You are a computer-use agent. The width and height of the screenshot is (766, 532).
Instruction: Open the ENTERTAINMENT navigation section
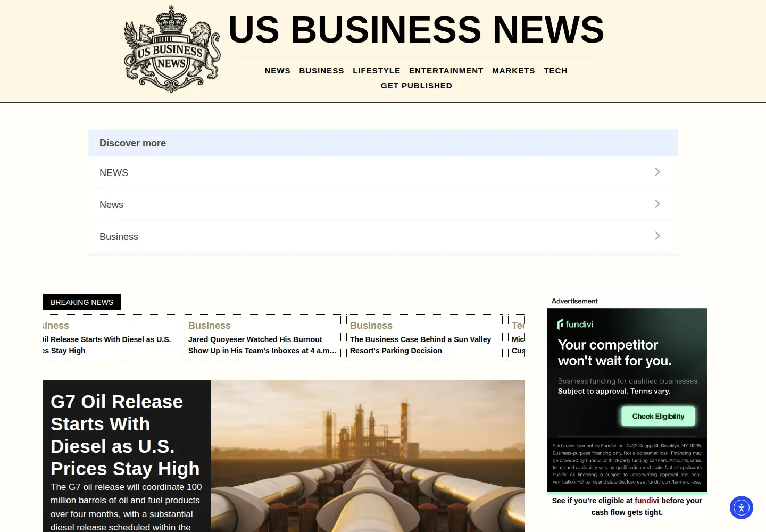(446, 71)
